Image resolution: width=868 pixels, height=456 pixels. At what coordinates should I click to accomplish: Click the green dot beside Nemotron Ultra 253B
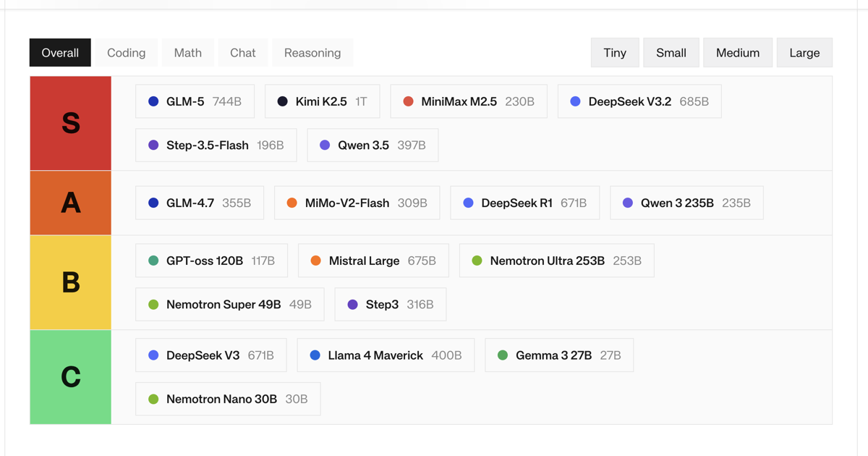point(477,261)
